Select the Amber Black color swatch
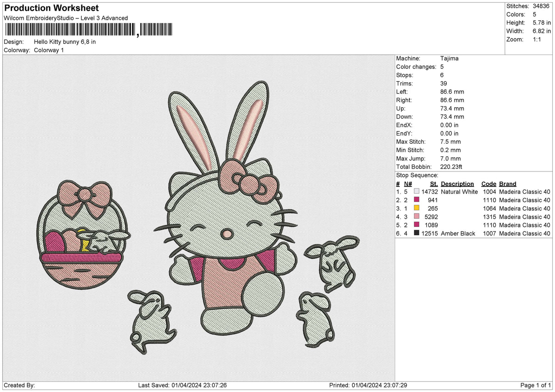 tap(417, 233)
